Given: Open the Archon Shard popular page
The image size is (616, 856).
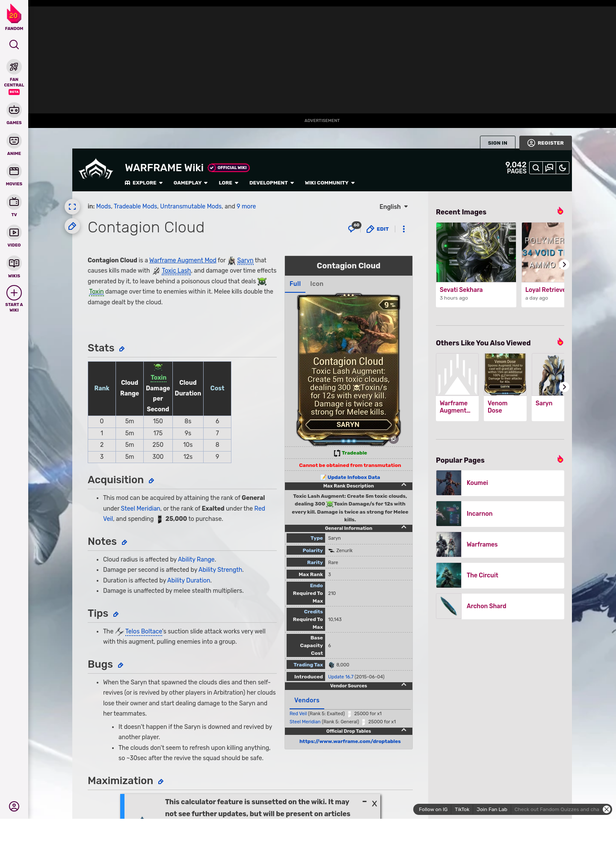Looking at the screenshot, I should click(x=500, y=606).
